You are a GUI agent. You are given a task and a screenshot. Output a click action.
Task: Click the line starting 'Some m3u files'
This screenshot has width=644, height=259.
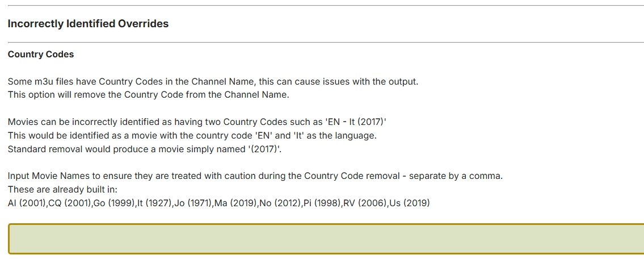click(213, 81)
